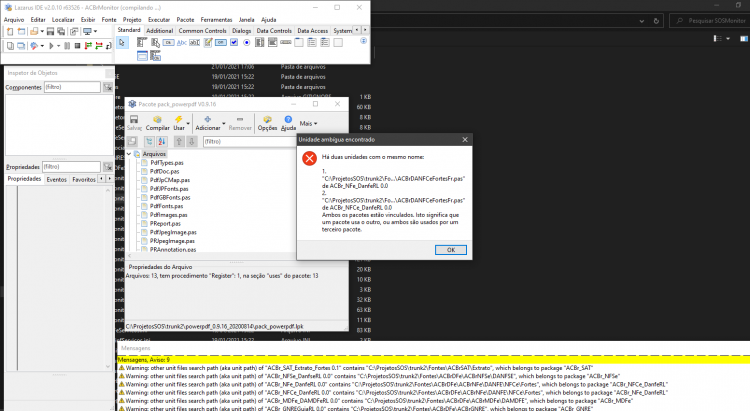Click OK in the ambiguous unit dialog

[x=451, y=250]
